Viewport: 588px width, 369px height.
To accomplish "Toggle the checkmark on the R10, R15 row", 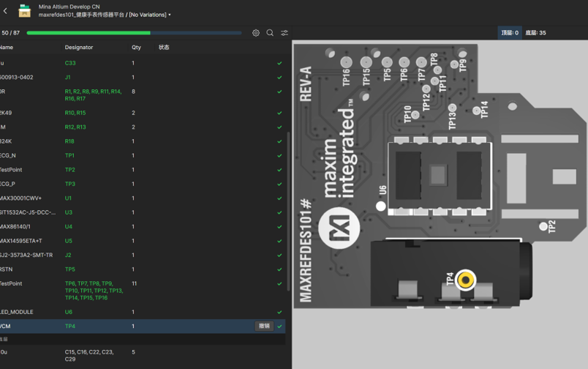I will (x=279, y=113).
